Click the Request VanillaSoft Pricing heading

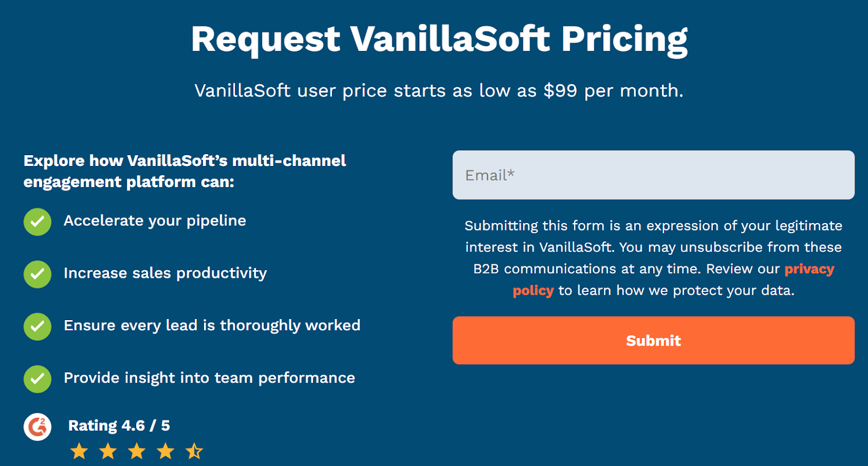coord(439,39)
